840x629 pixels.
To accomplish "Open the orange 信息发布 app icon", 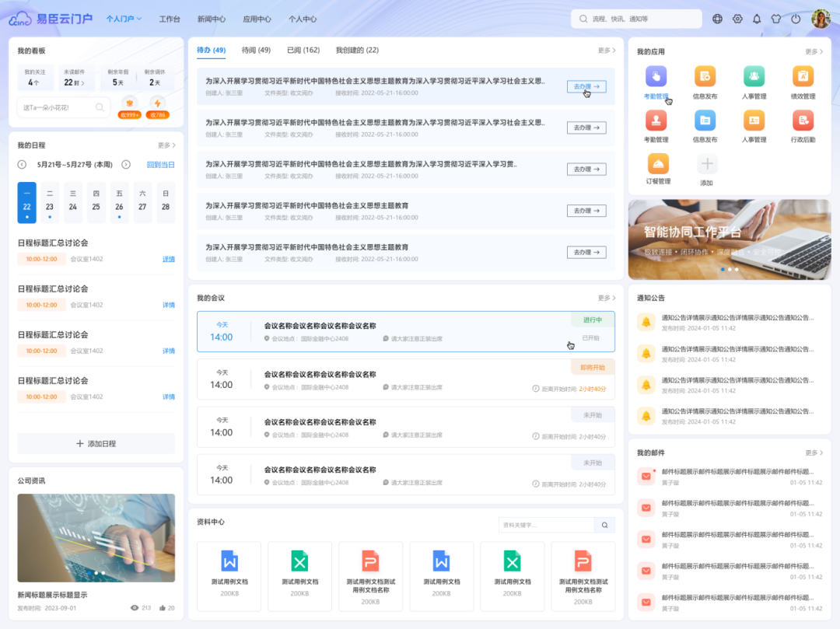I will click(x=705, y=76).
